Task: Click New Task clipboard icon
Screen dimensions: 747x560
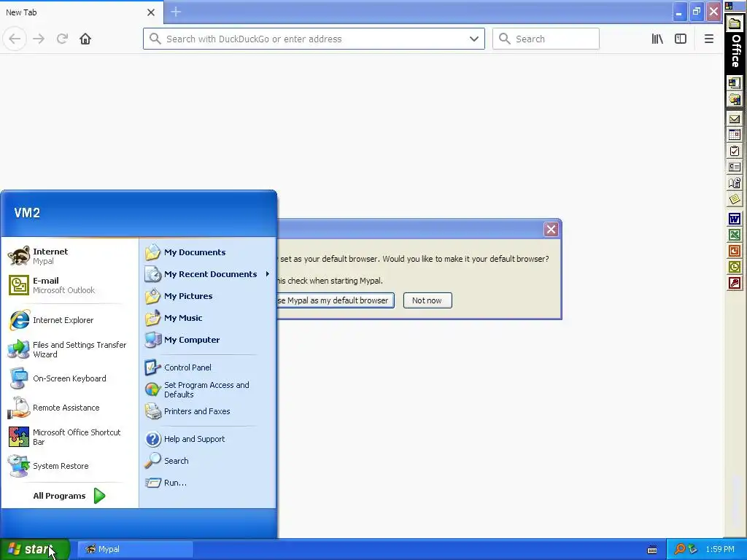Action: pos(735,152)
